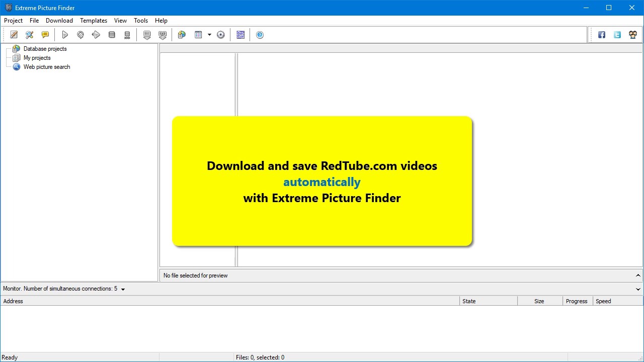Click the owl icon beside Twitter
The height and width of the screenshot is (362, 644).
[633, 35]
